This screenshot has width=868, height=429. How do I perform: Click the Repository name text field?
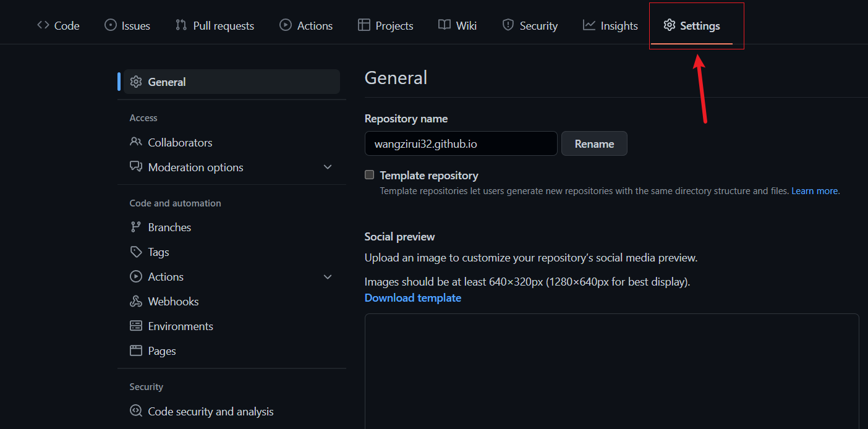(461, 144)
